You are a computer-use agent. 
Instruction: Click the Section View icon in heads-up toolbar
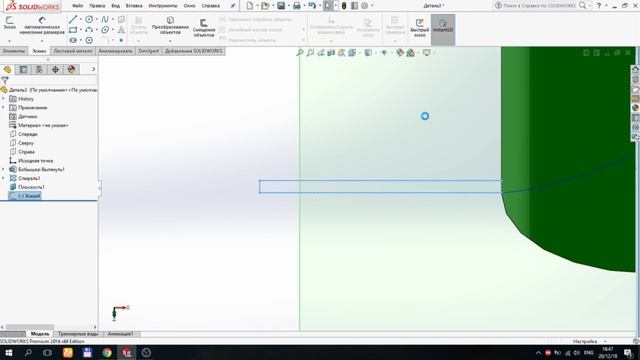[x=331, y=53]
